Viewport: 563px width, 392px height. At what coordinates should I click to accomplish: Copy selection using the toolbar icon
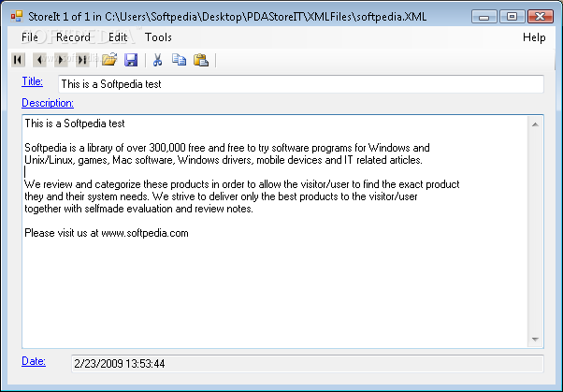coord(179,60)
